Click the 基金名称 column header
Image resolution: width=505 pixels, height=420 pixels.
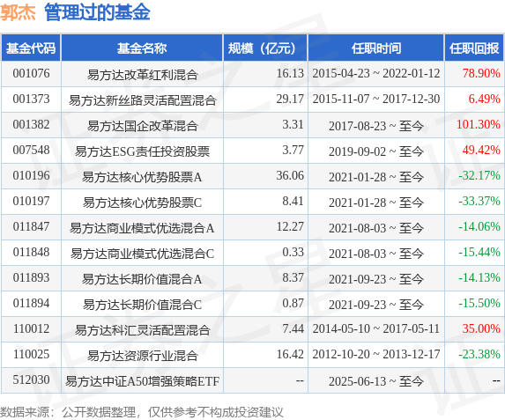click(x=142, y=48)
